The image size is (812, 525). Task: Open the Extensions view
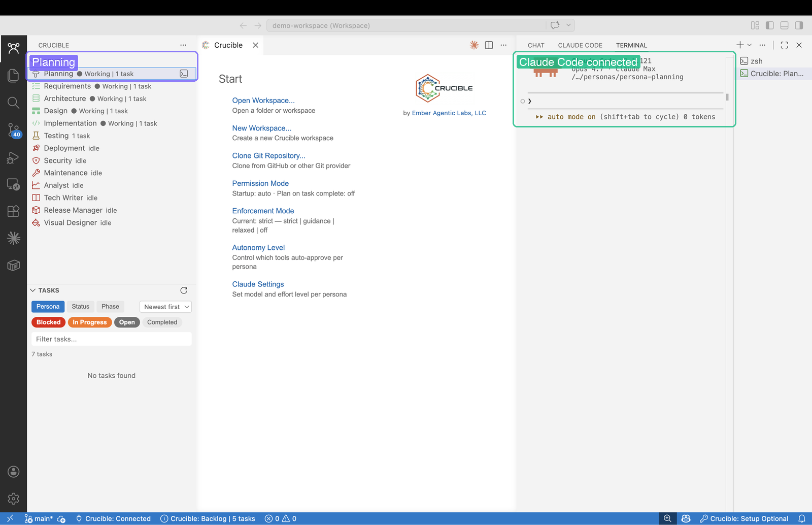(x=14, y=211)
